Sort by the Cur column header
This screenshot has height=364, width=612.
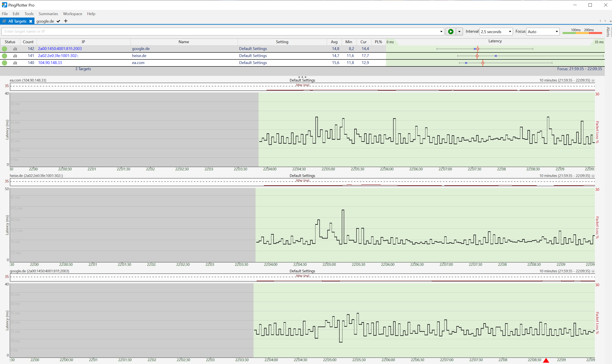click(x=364, y=42)
